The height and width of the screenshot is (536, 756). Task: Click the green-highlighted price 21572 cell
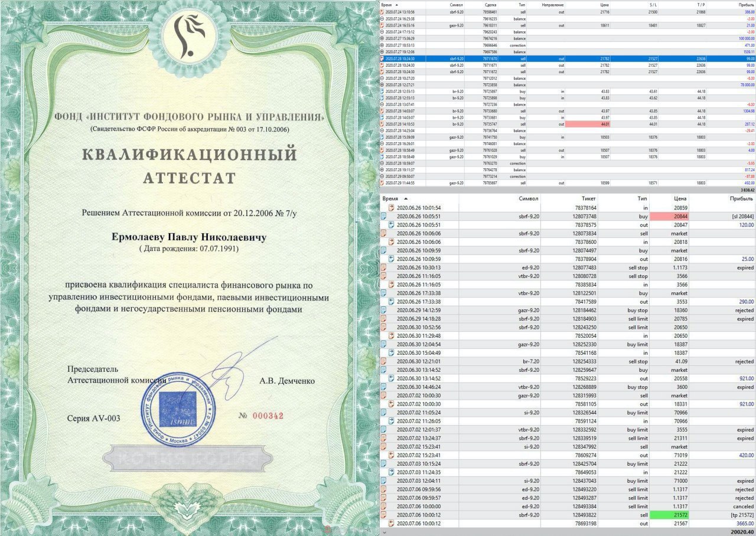[670, 515]
